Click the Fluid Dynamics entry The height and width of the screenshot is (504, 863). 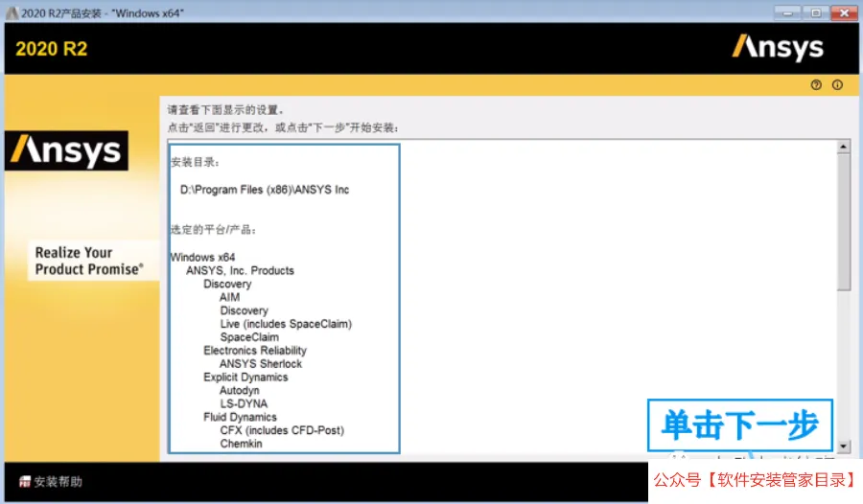coord(240,417)
